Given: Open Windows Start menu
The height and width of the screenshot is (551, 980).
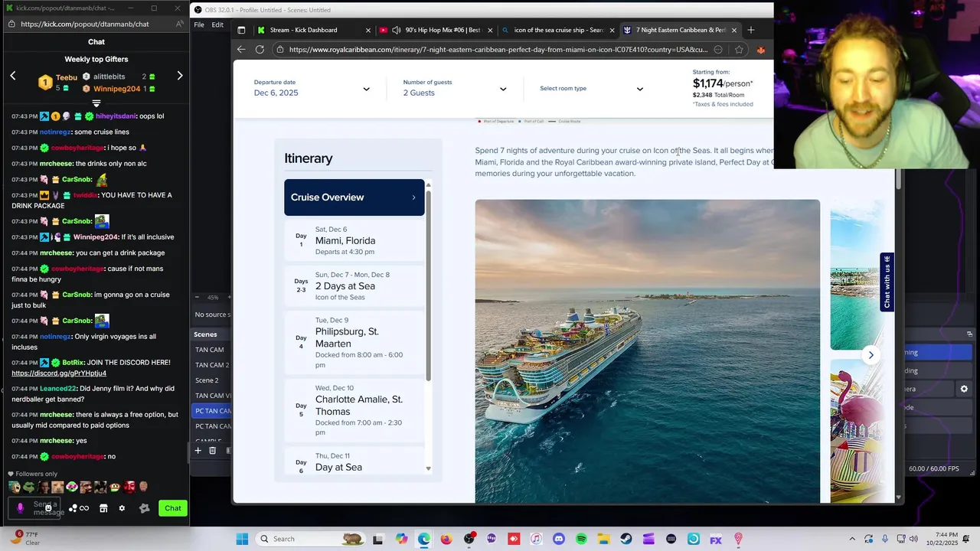Looking at the screenshot, I should point(242,539).
